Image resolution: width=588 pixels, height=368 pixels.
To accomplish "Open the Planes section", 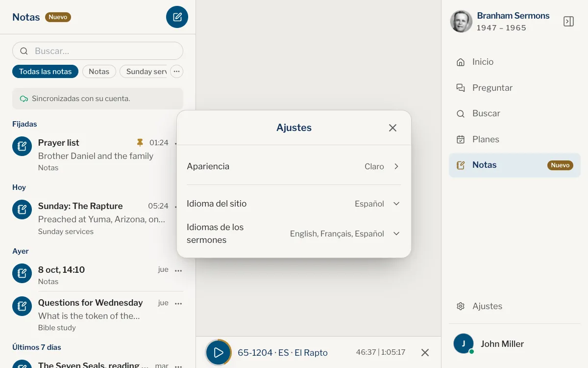I will tap(514, 139).
